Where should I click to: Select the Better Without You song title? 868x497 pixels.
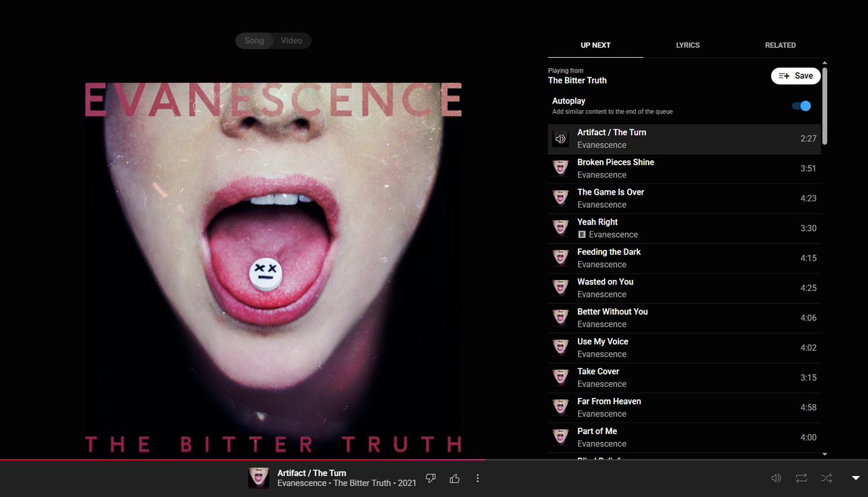[x=613, y=312]
